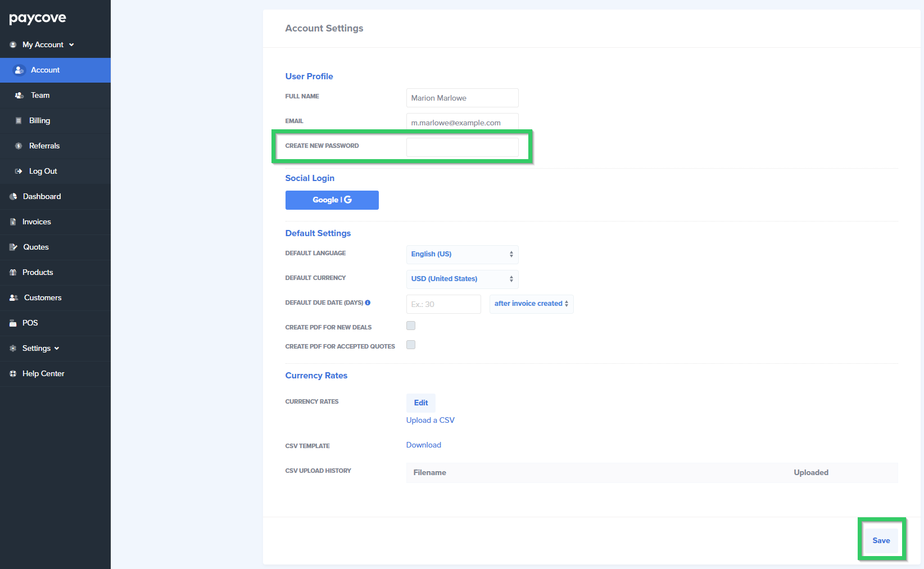Click the Quotes pencil icon
The height and width of the screenshot is (569, 924).
[x=13, y=247]
